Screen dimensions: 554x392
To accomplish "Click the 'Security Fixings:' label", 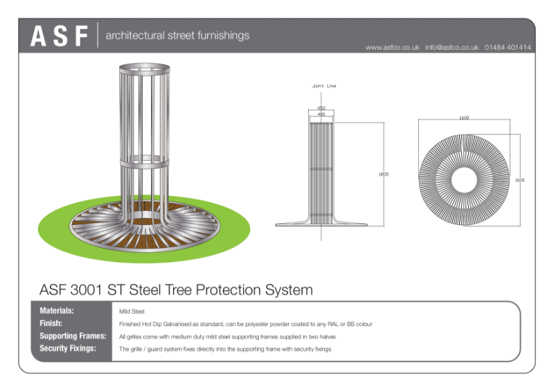I will (68, 348).
